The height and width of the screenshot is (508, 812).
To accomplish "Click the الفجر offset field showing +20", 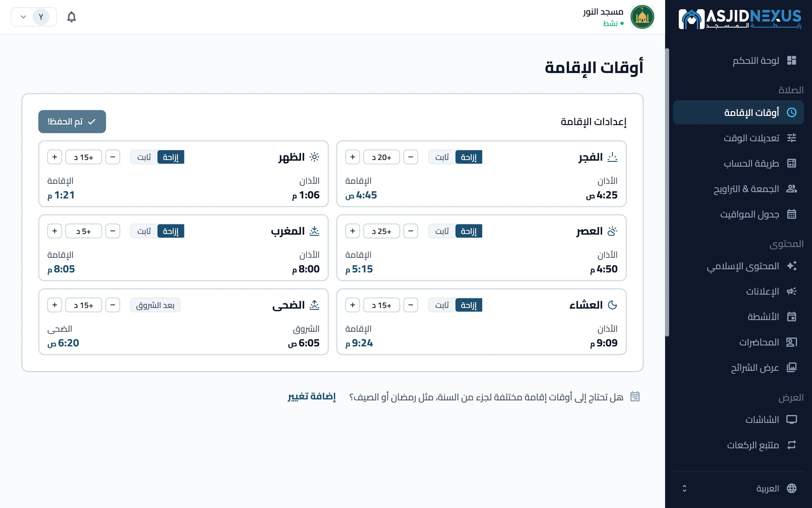I will (x=382, y=157).
